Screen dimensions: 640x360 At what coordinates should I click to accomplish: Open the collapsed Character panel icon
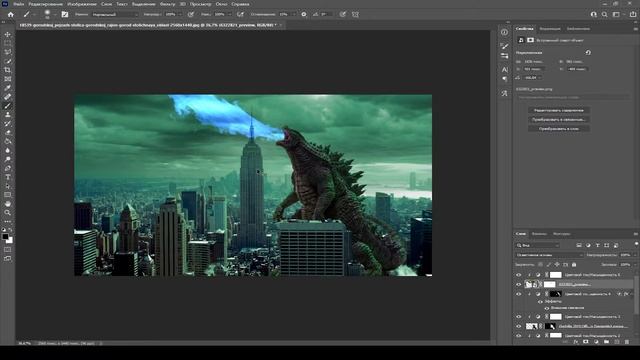point(504,70)
